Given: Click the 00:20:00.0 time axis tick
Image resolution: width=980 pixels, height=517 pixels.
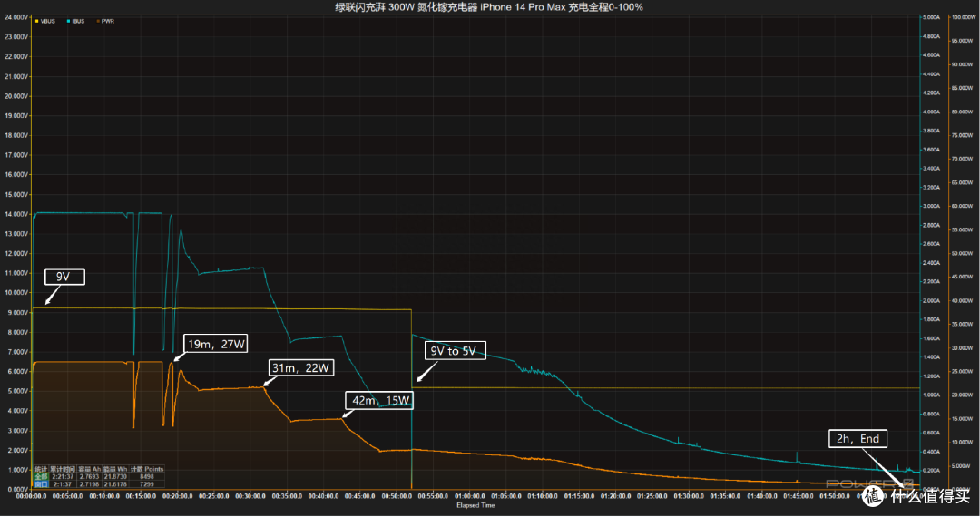Looking at the screenshot, I should pos(178,496).
